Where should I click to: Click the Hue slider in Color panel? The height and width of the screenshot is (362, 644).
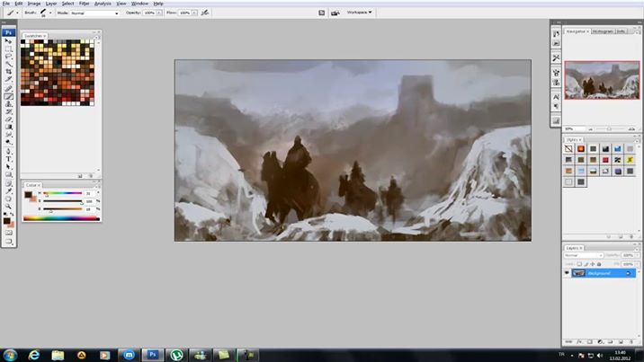tap(62, 193)
